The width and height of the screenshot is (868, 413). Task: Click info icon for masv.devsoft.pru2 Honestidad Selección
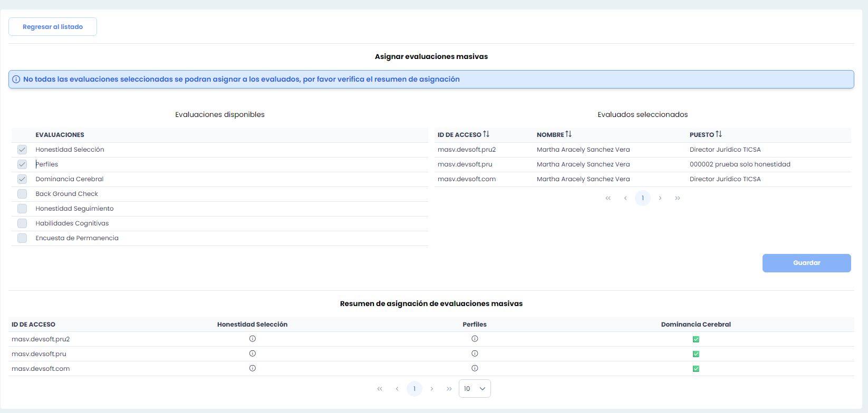click(253, 339)
